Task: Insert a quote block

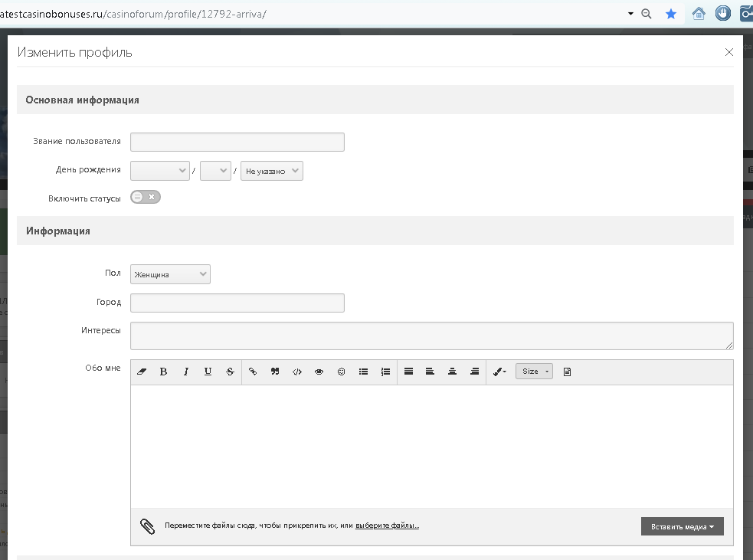Action: (275, 372)
